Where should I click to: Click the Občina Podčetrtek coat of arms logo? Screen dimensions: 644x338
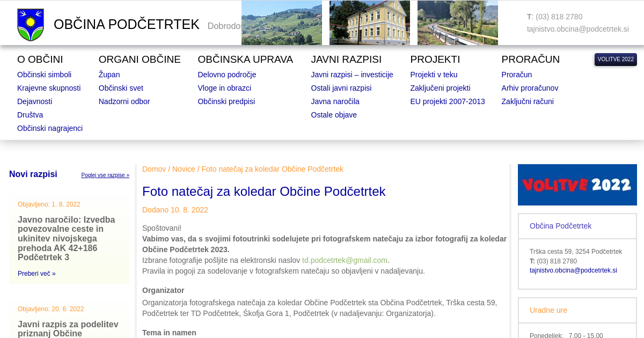coord(31,25)
